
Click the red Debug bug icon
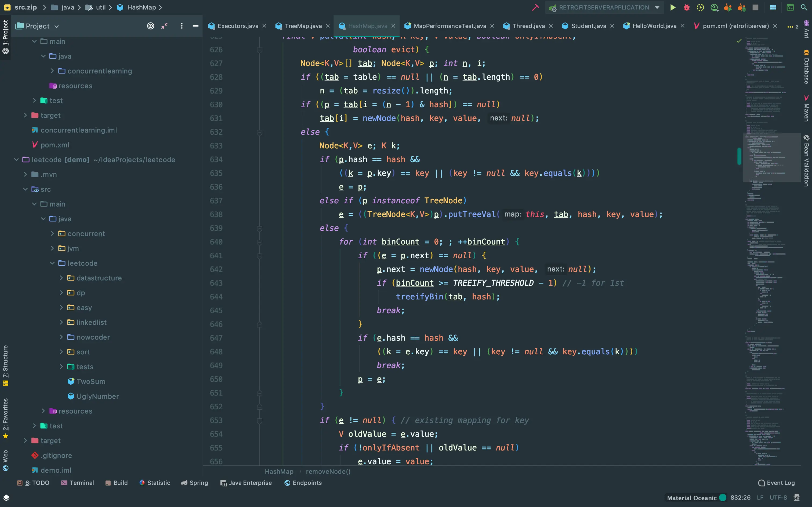coord(687,8)
